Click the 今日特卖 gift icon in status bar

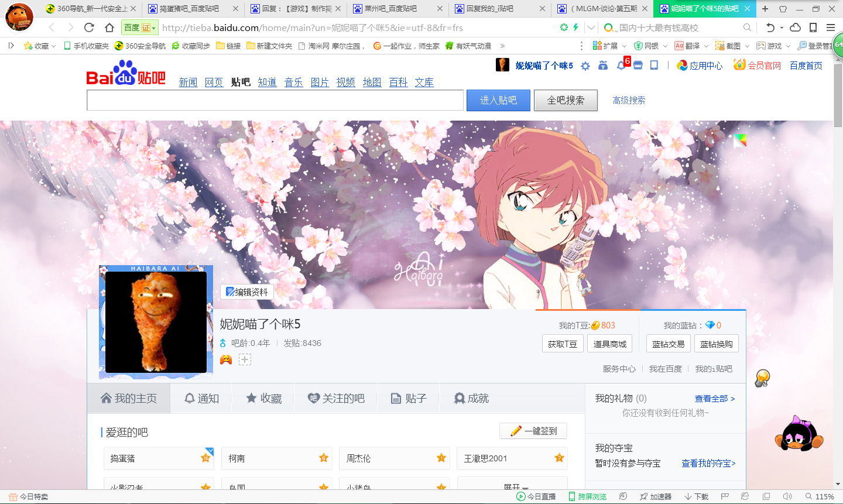tap(13, 496)
